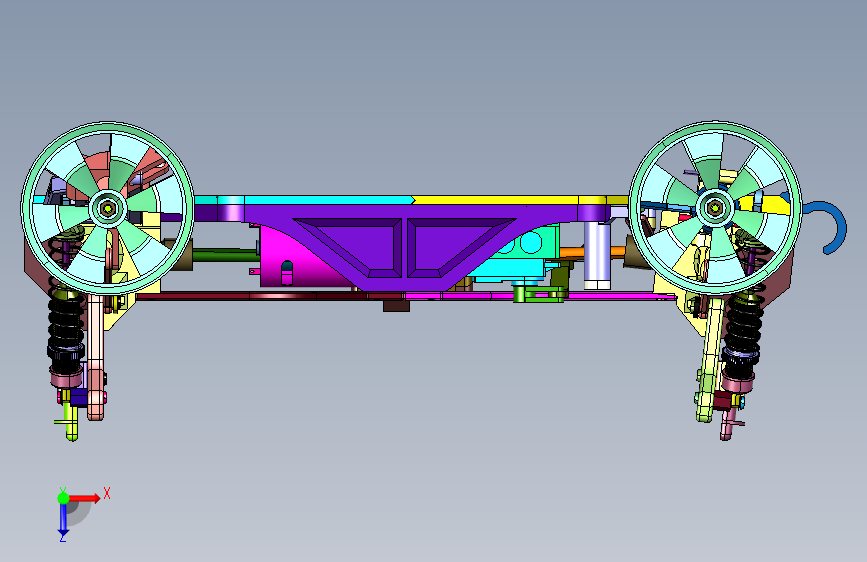Click the blue Z axis arrow on triad

pos(63,518)
